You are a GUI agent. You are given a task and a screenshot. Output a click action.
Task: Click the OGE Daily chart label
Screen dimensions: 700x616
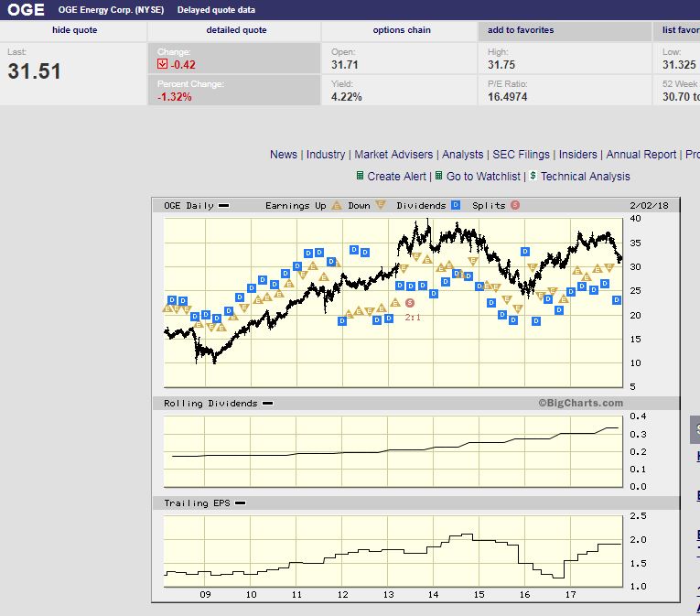click(x=188, y=205)
